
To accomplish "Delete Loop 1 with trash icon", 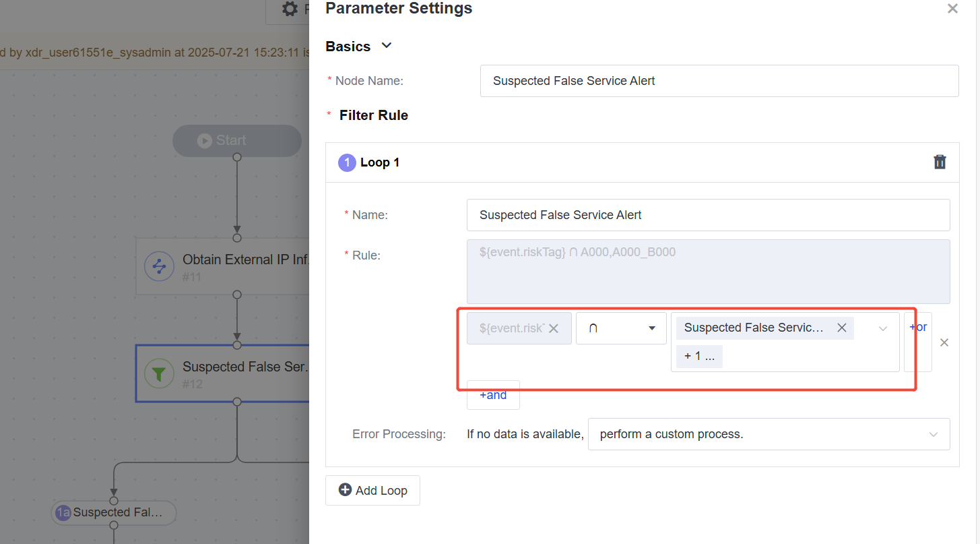I will tap(940, 162).
